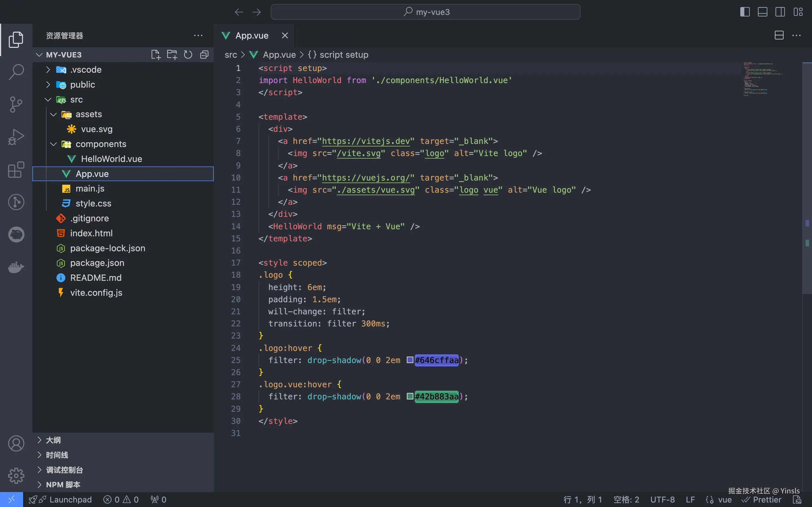This screenshot has height=507, width=812.
Task: Open HelloWorld.vue in file tree
Action: (111, 159)
